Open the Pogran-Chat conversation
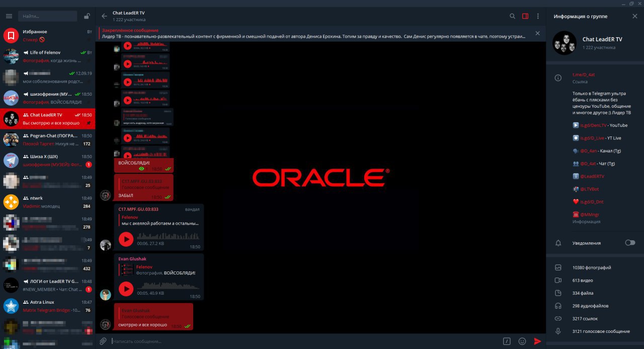The width and height of the screenshot is (644, 349). pyautogui.click(x=48, y=139)
